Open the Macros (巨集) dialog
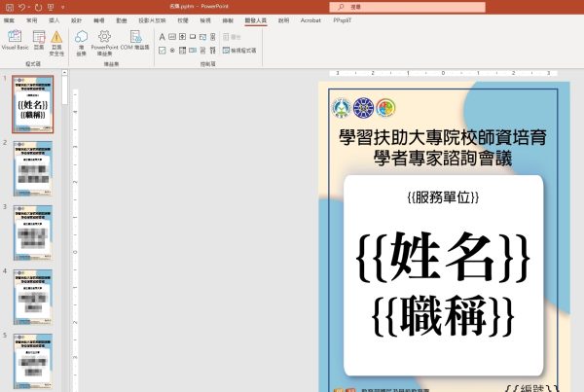The width and height of the screenshot is (584, 392). [x=39, y=39]
